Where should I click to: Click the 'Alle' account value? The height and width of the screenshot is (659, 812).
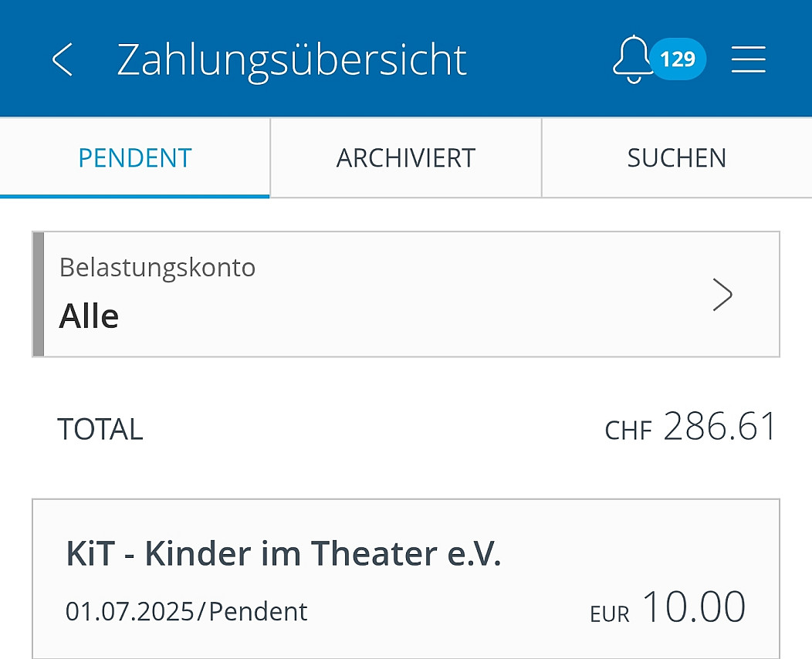89,316
